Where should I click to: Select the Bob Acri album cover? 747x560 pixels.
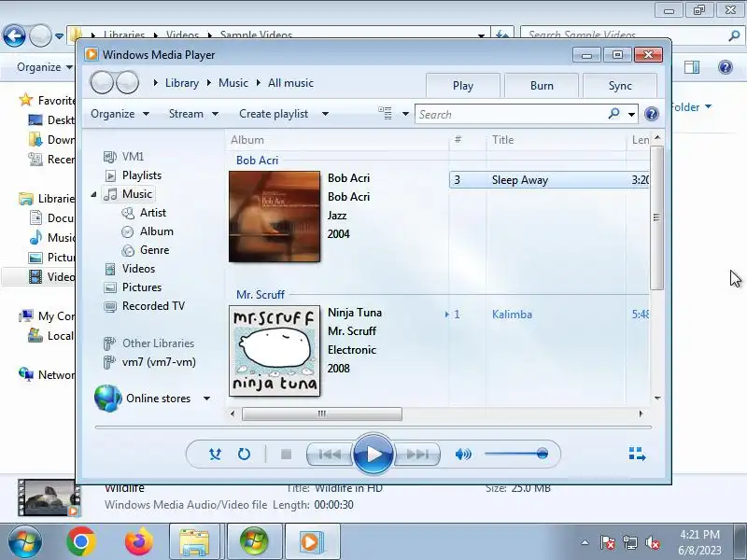pos(275,217)
